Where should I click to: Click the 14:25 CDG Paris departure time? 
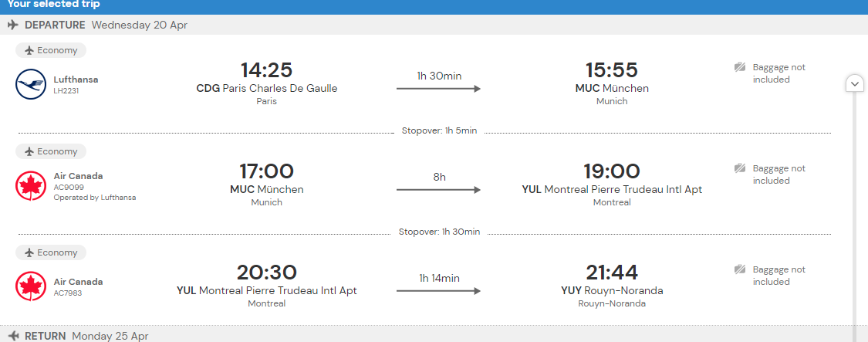pyautogui.click(x=266, y=70)
